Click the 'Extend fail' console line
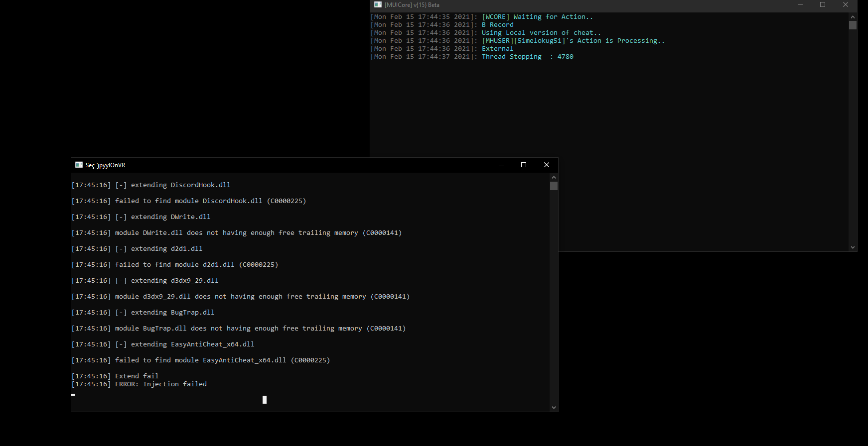The width and height of the screenshot is (868, 446). pos(115,376)
